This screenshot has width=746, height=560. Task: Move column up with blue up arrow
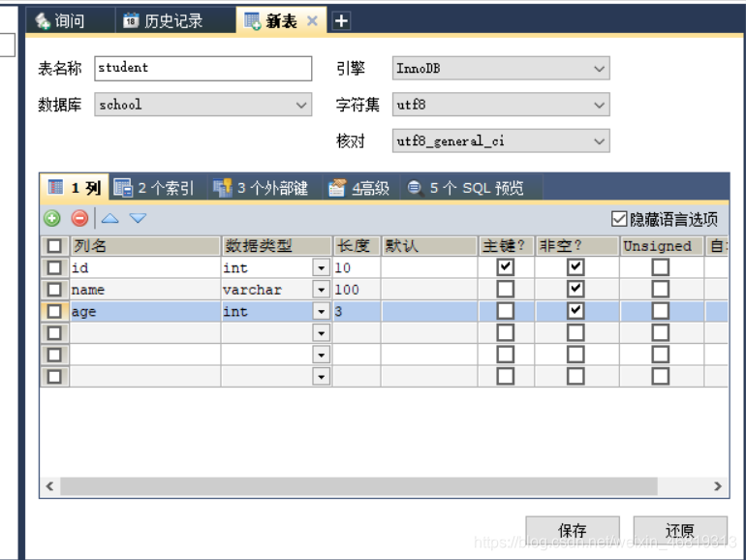(x=109, y=218)
